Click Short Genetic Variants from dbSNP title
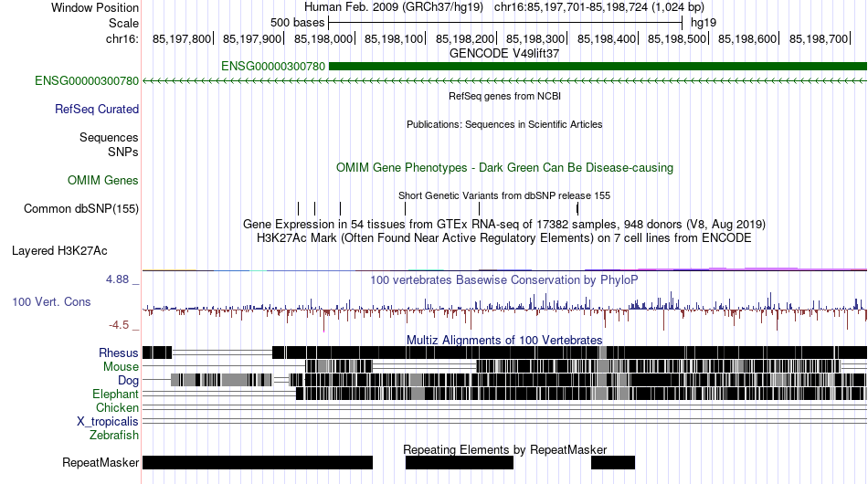 (x=504, y=195)
